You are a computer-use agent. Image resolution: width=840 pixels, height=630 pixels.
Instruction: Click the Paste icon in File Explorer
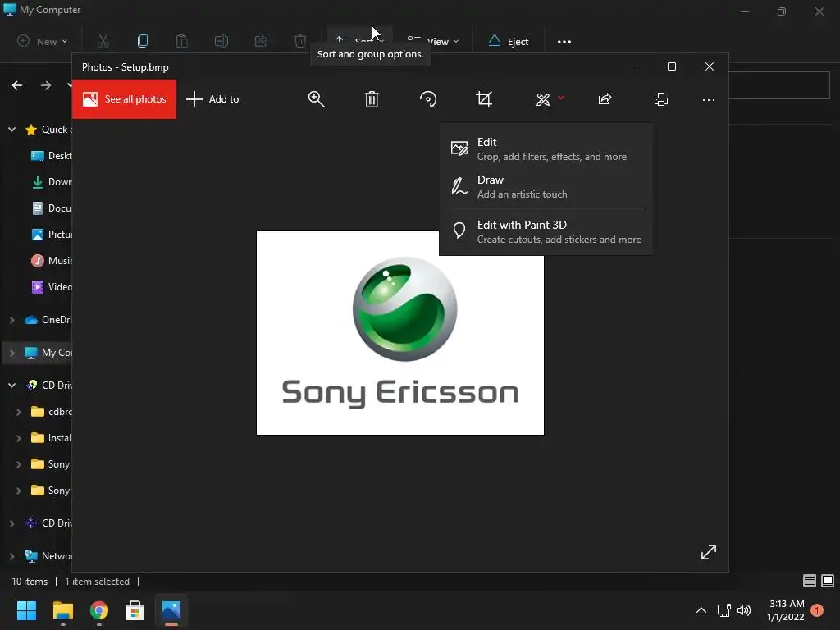[x=181, y=41]
